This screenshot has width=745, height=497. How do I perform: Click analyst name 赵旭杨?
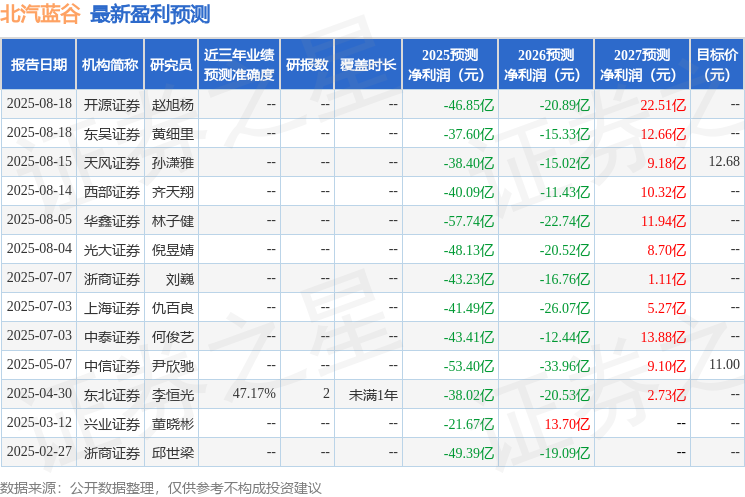click(172, 105)
